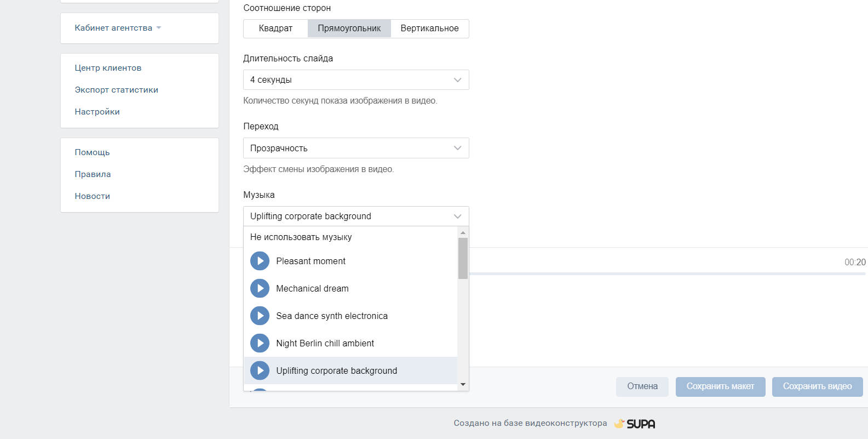Open Центр клиентов in sidebar

[108, 68]
